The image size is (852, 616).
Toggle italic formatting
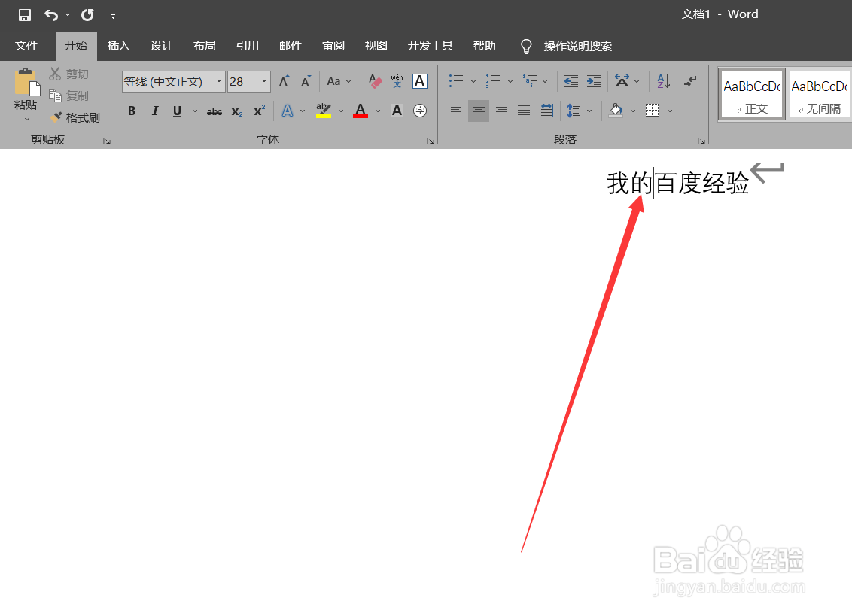point(155,111)
